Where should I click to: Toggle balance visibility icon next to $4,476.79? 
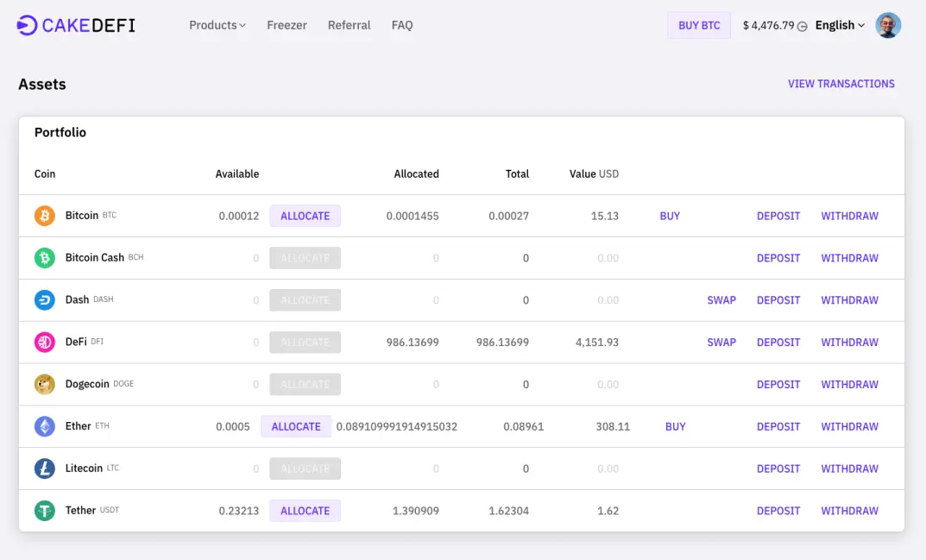tap(802, 26)
